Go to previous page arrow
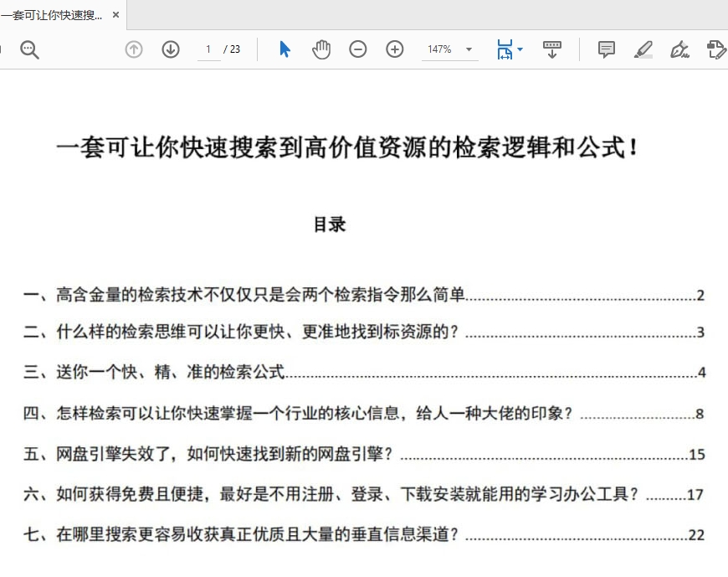The height and width of the screenshot is (577, 728). [134, 49]
